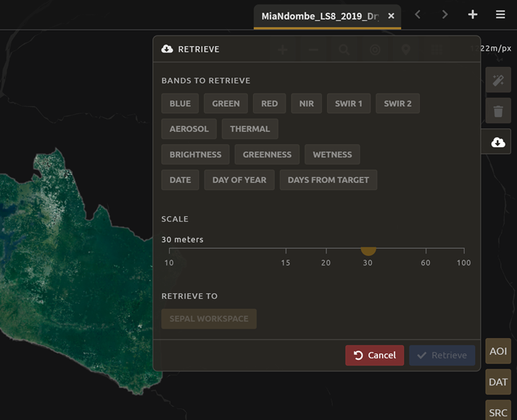
Task: Switch to the MiaNdombe_LS8_2019 tab
Action: point(319,15)
